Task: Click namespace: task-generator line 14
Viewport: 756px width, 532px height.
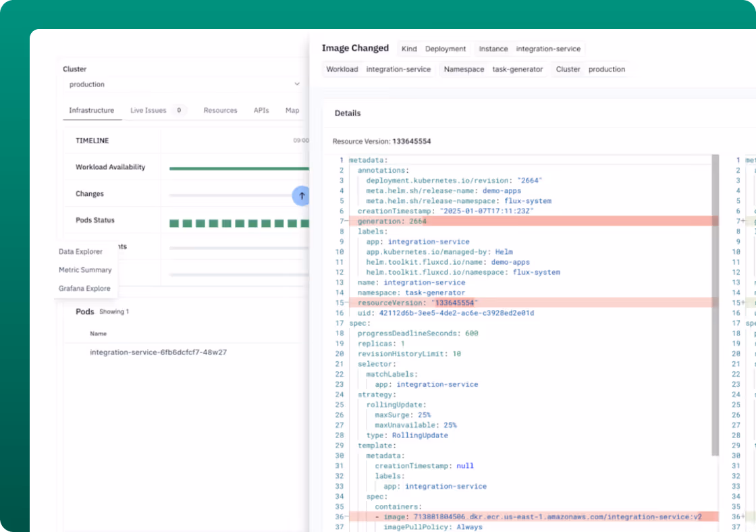Action: click(x=411, y=293)
